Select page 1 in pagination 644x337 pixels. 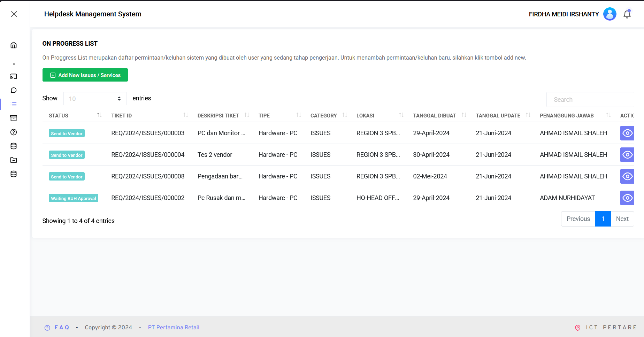point(603,219)
